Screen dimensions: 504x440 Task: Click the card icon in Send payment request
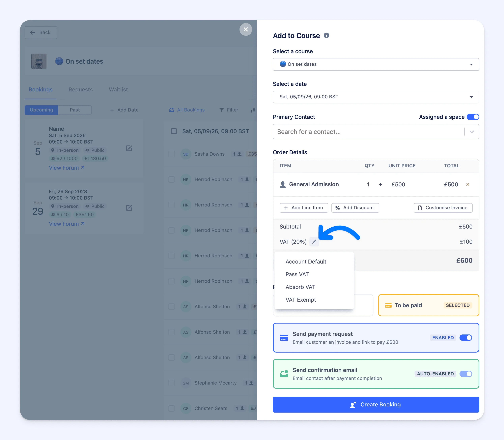point(284,338)
